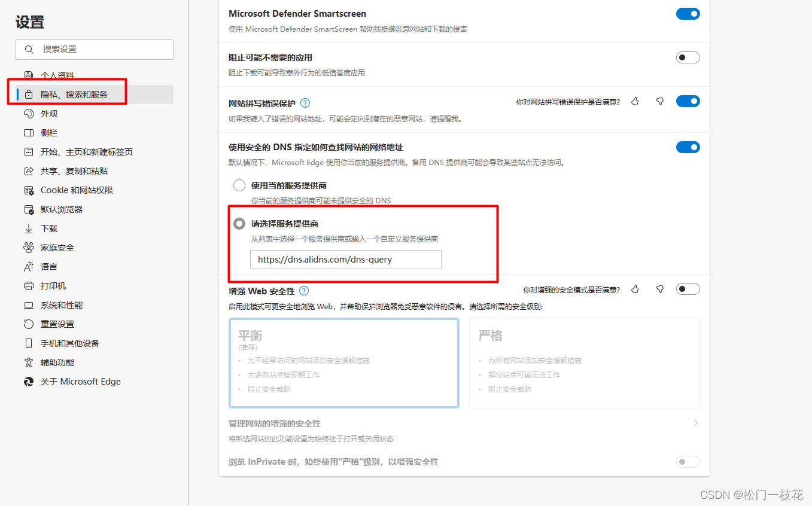Click the language icon beside 语言
812x506 pixels.
[x=29, y=267]
